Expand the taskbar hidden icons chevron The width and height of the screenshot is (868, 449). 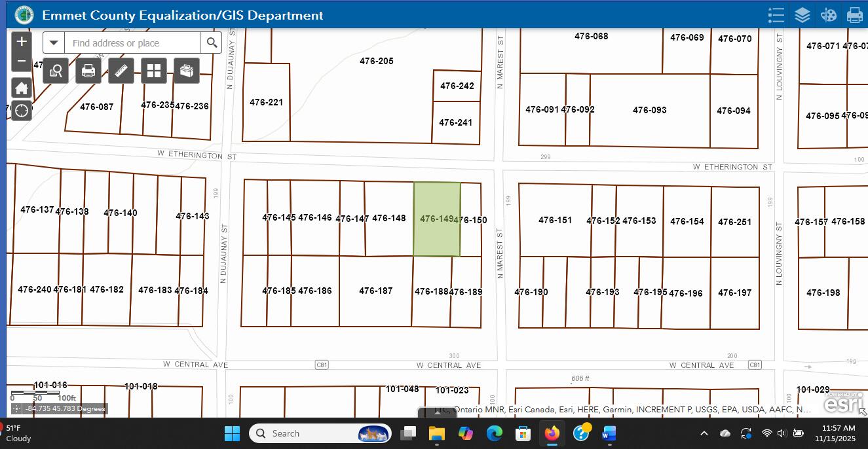point(704,433)
